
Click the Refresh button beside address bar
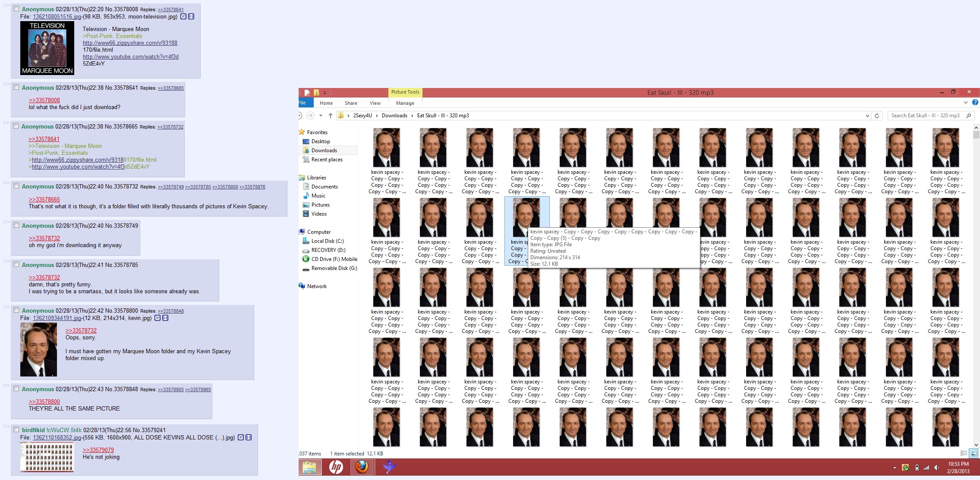point(876,116)
